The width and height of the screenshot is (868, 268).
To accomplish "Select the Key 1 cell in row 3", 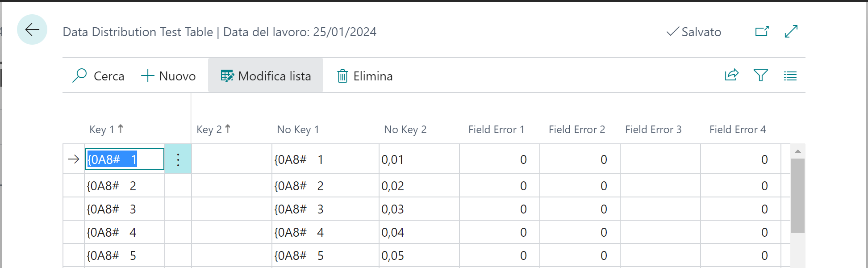I will (x=124, y=209).
